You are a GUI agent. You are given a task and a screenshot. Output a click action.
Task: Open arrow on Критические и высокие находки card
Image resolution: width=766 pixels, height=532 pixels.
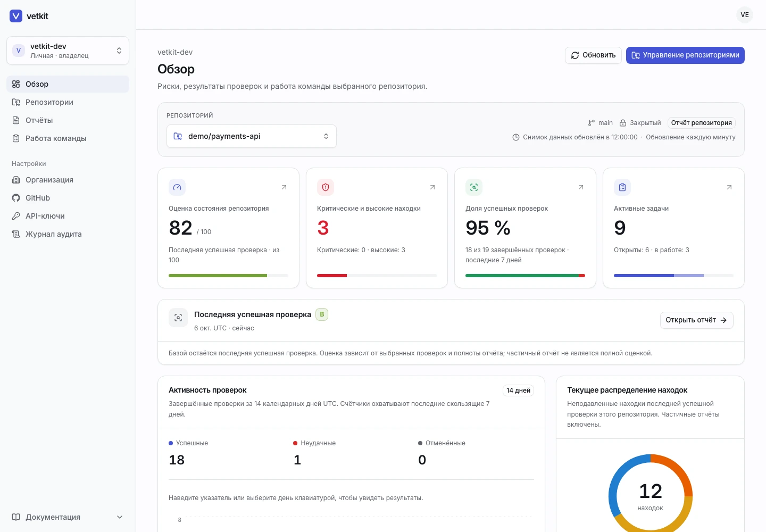pyautogui.click(x=432, y=187)
